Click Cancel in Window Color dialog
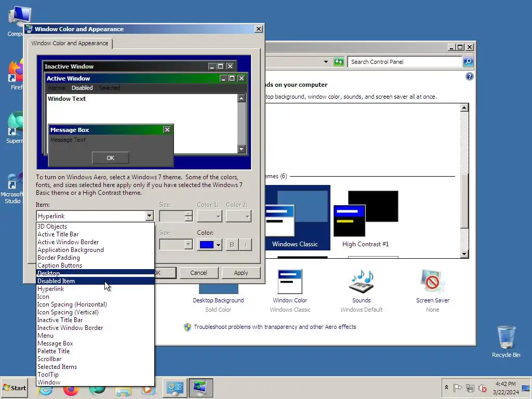 click(198, 273)
